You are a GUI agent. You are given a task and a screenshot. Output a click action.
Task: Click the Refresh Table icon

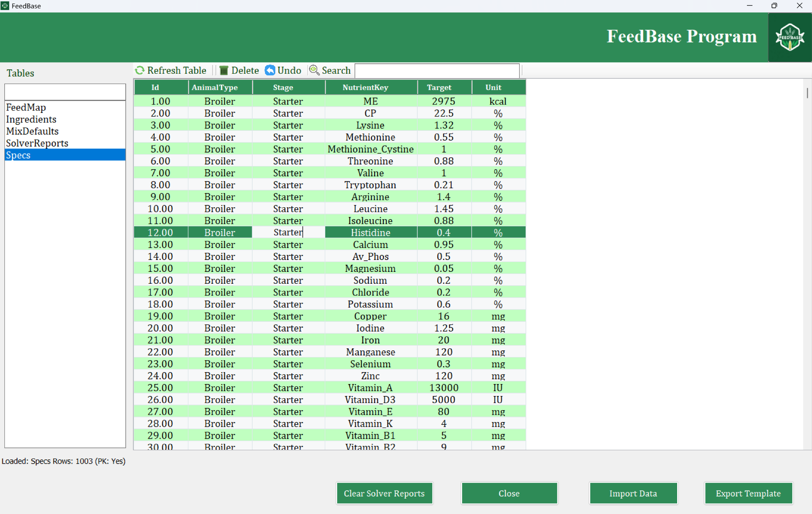139,70
